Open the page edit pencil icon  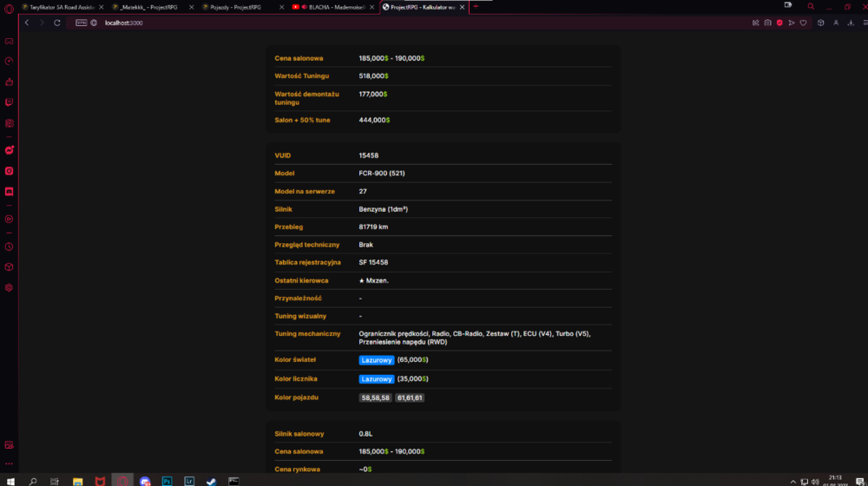coord(756,23)
